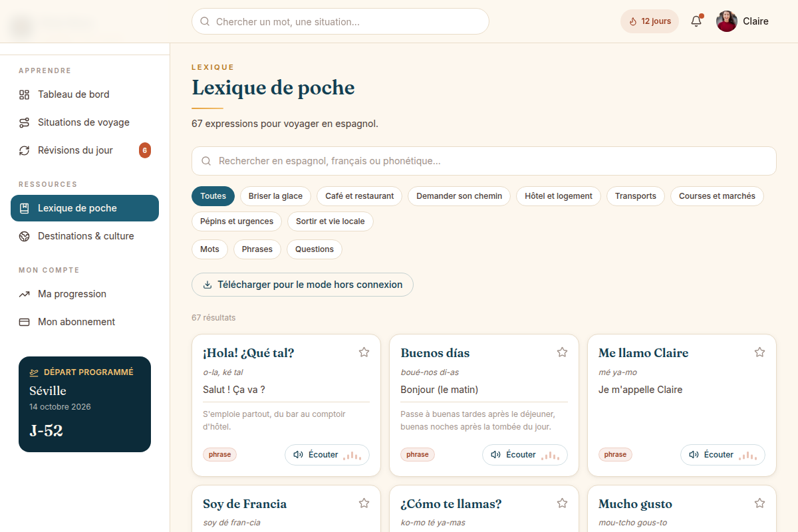
Task: Play Écouter on "Buenos días" card
Action: coord(525,455)
